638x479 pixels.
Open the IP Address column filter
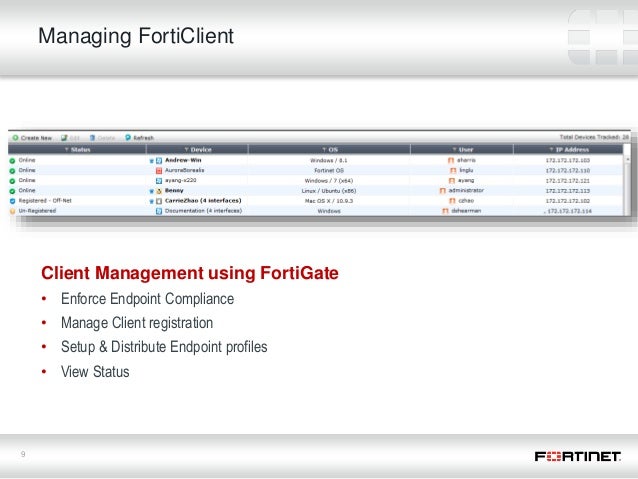(551, 150)
